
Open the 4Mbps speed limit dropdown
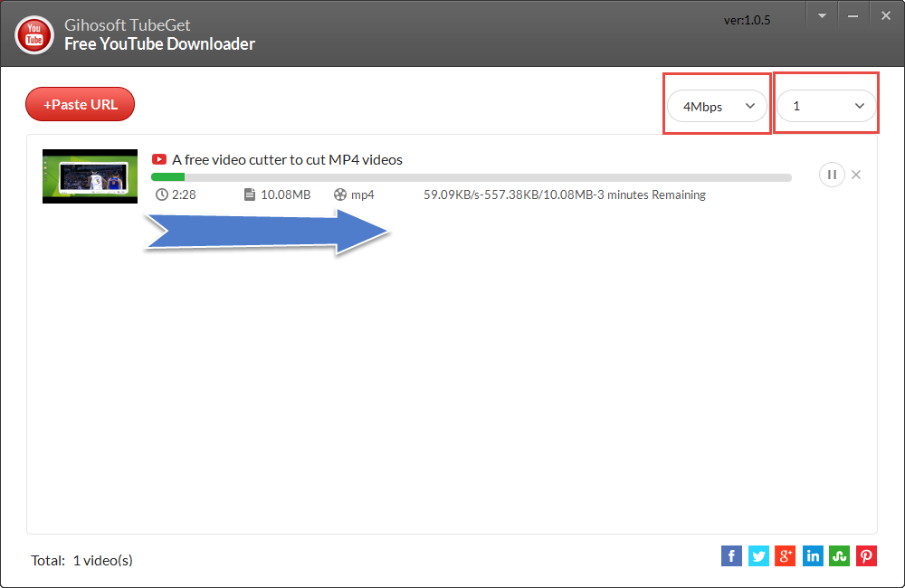(717, 106)
